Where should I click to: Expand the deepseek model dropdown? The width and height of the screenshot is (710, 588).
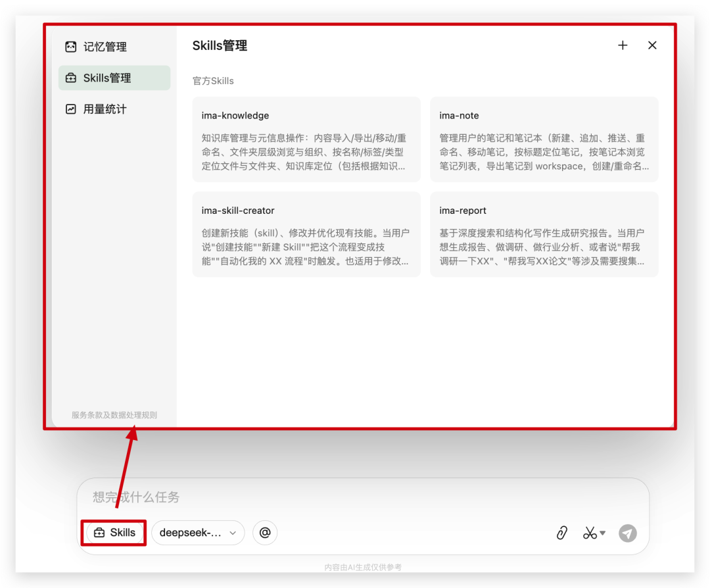(198, 533)
